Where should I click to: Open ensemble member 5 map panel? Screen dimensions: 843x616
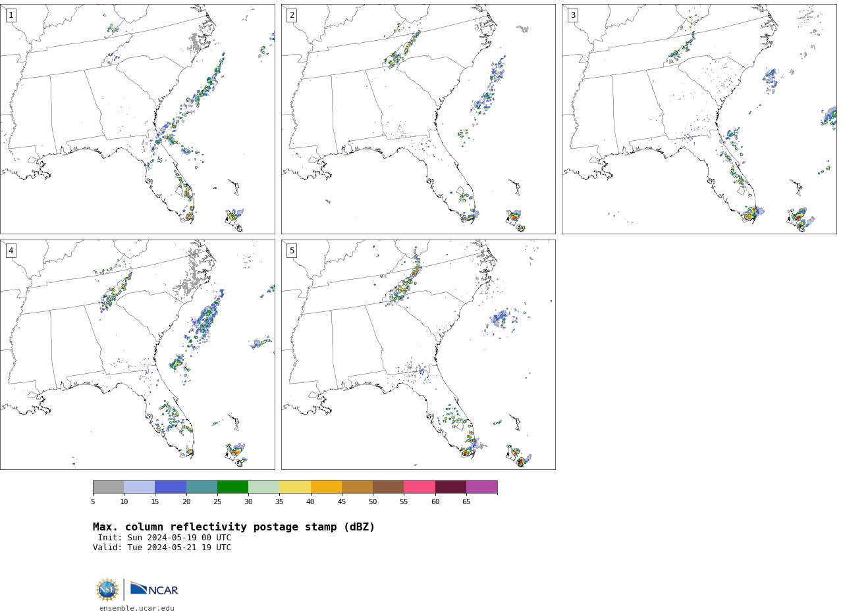pos(418,355)
